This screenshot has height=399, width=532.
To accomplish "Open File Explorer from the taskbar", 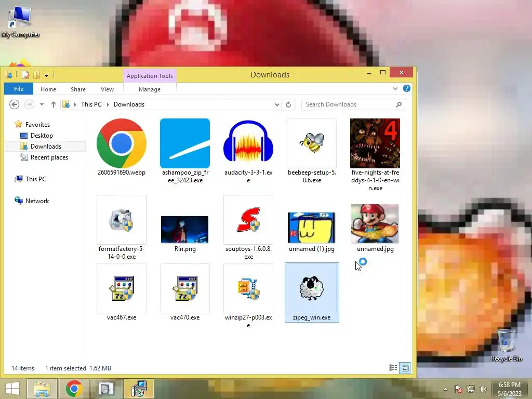I will [x=42, y=389].
